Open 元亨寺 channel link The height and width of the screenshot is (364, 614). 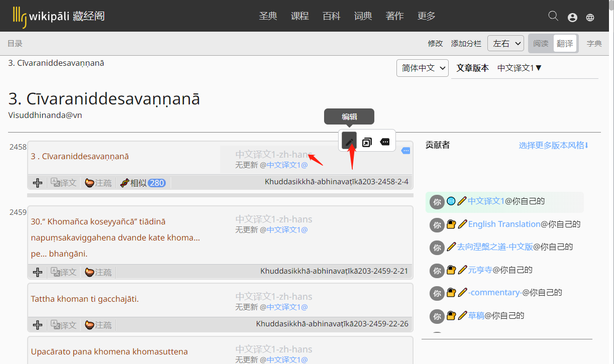point(480,270)
